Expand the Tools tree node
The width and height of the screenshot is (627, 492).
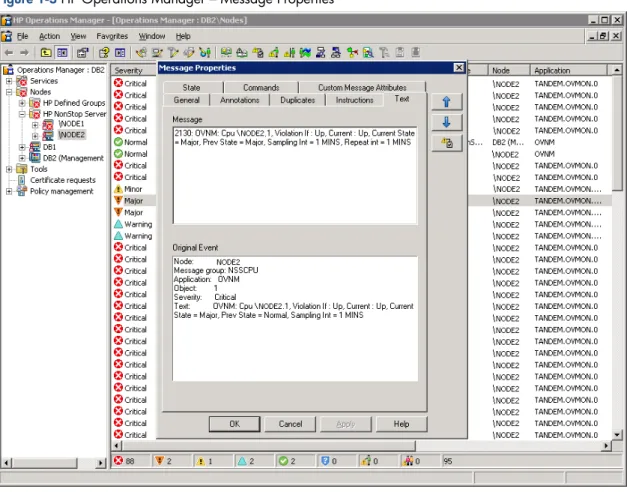[x=9, y=169]
